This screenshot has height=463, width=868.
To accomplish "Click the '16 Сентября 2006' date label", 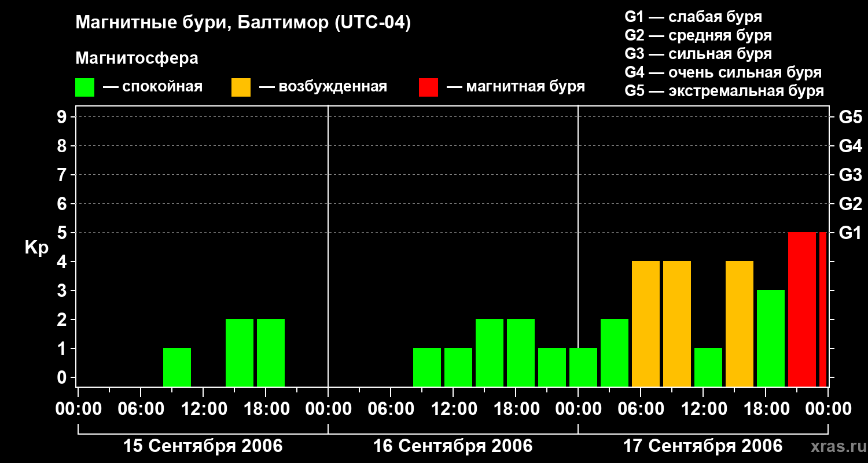I will (453, 446).
